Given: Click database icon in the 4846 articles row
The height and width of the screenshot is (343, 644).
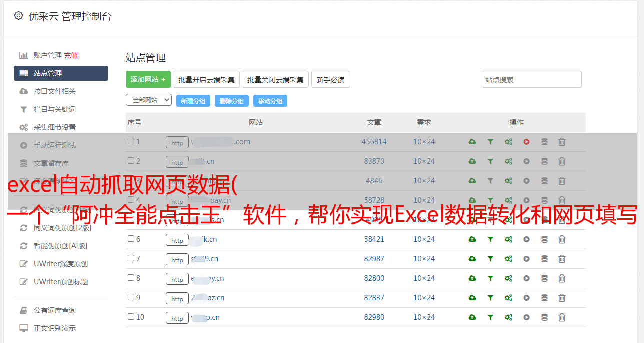Looking at the screenshot, I should click(544, 181).
